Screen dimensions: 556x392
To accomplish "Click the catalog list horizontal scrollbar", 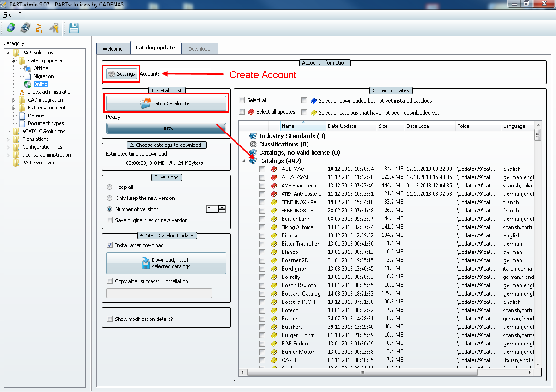I will [387, 372].
